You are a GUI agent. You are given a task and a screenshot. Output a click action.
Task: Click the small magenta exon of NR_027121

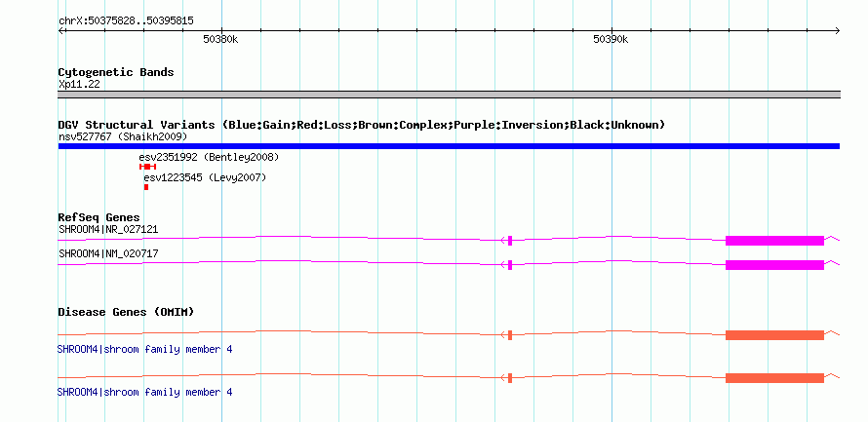click(x=510, y=240)
